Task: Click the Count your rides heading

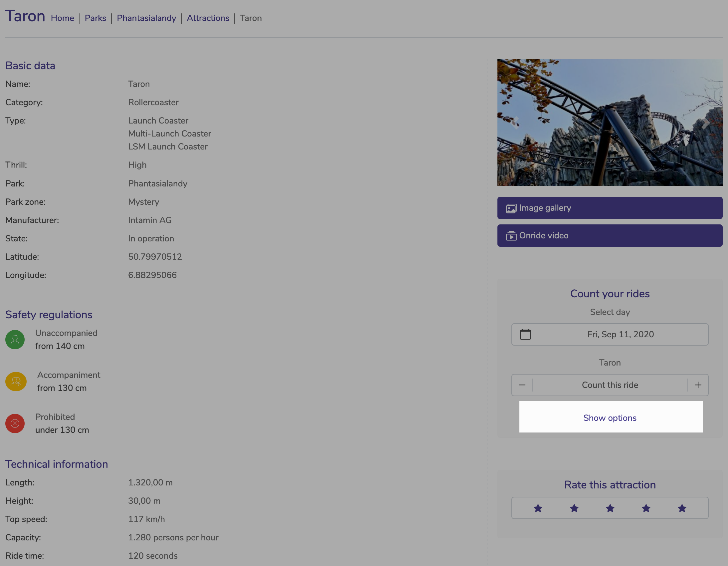Action: (x=610, y=294)
